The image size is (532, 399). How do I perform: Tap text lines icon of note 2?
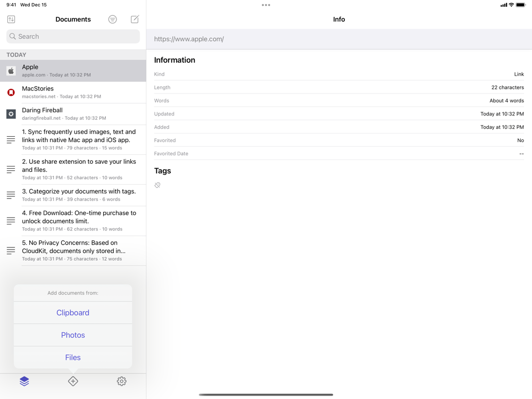(x=11, y=169)
